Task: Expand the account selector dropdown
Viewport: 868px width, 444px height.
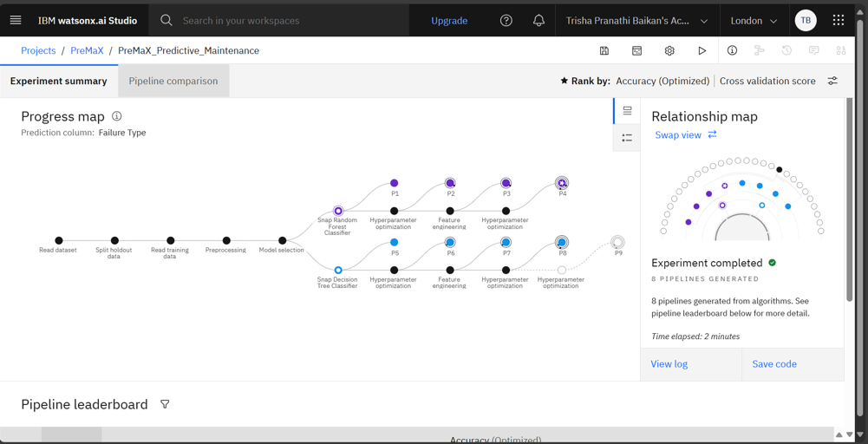Action: click(636, 20)
